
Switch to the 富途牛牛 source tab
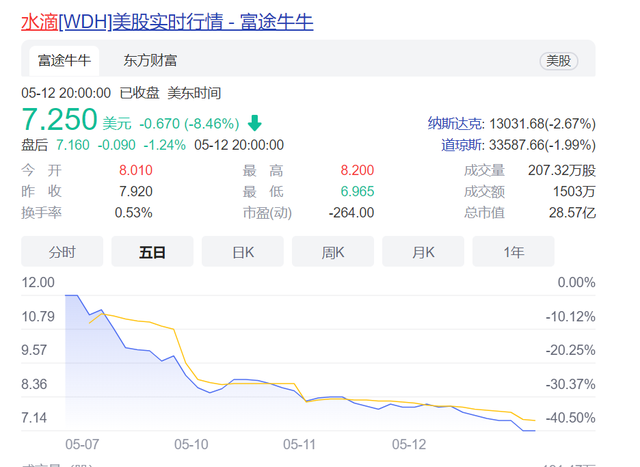point(64,61)
